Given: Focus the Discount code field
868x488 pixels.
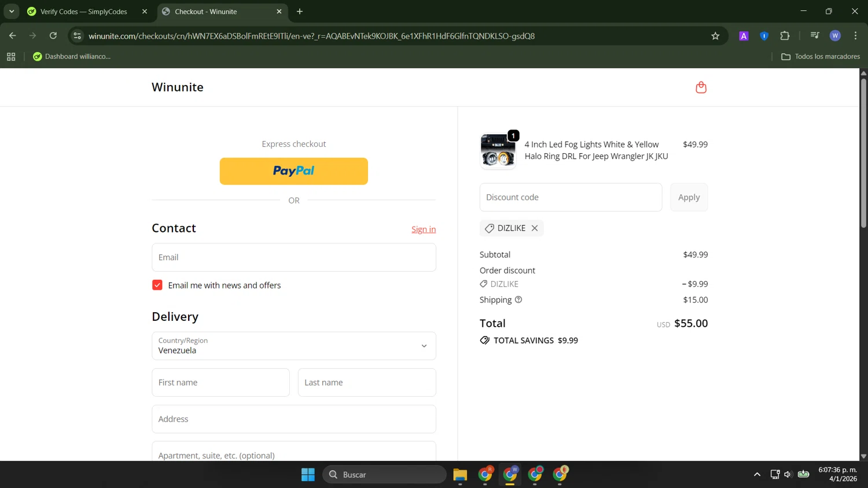Looking at the screenshot, I should [571, 197].
